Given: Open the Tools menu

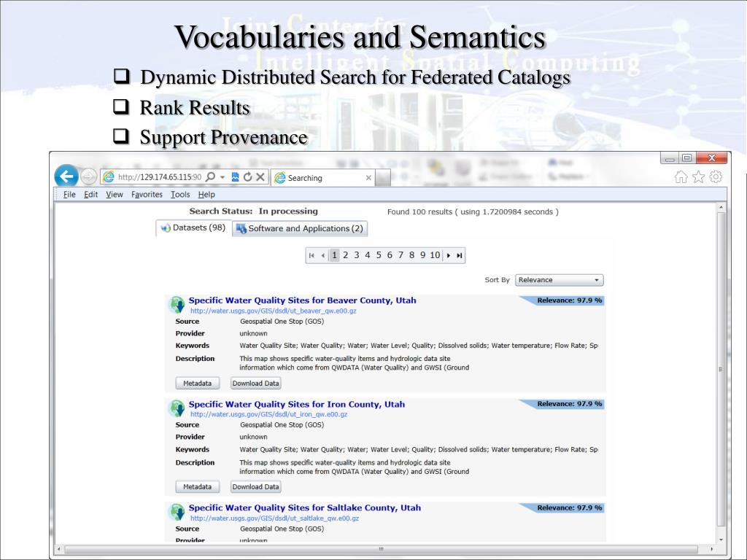Looking at the screenshot, I should (x=180, y=194).
